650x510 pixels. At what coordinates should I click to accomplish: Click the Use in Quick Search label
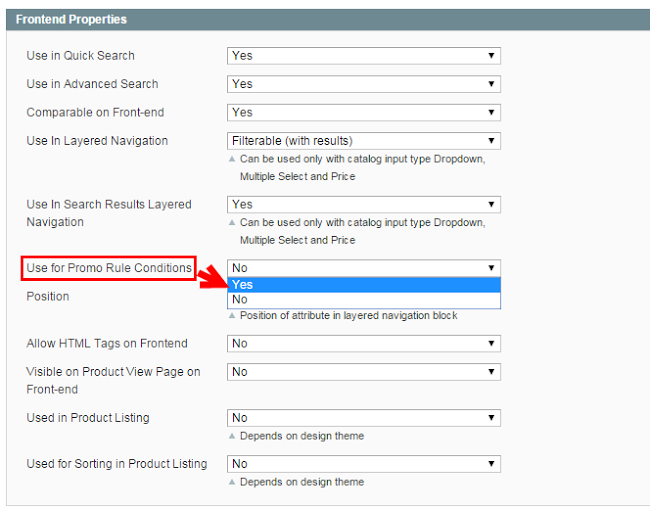(81, 56)
